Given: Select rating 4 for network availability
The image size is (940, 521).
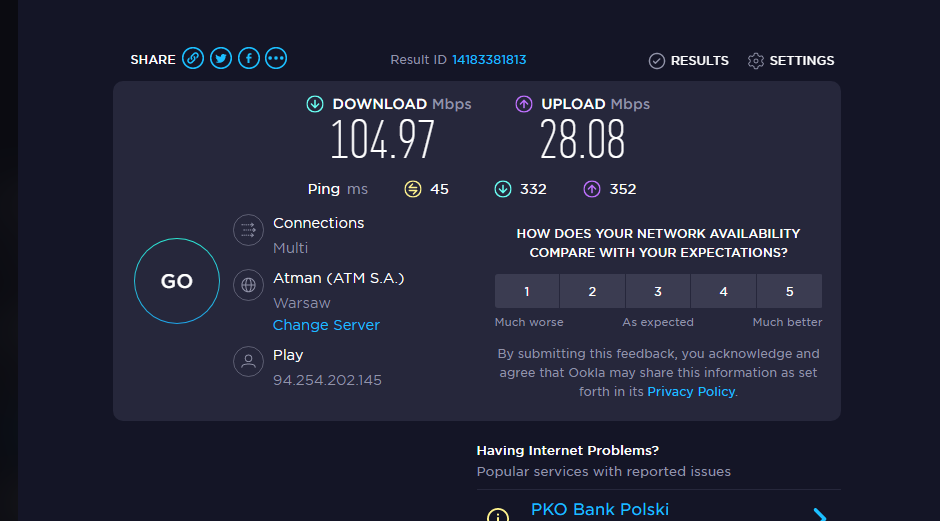Looking at the screenshot, I should (x=723, y=291).
